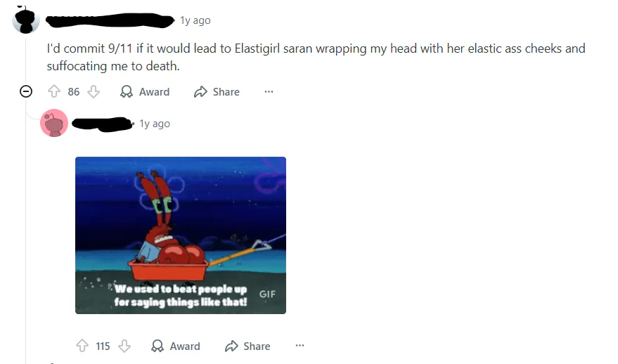Viewport: 618px width, 364px height.
Task: Open the Mr. Krabs wagon GIF image
Action: click(181, 235)
